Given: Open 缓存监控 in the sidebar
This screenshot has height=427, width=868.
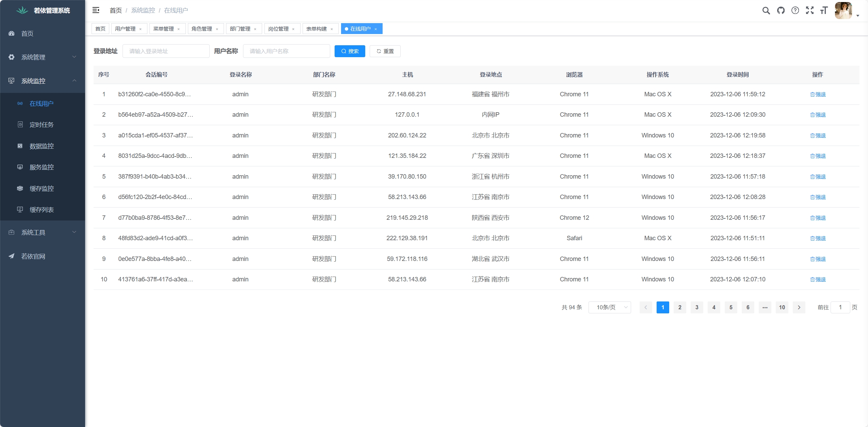Looking at the screenshot, I should tap(43, 188).
